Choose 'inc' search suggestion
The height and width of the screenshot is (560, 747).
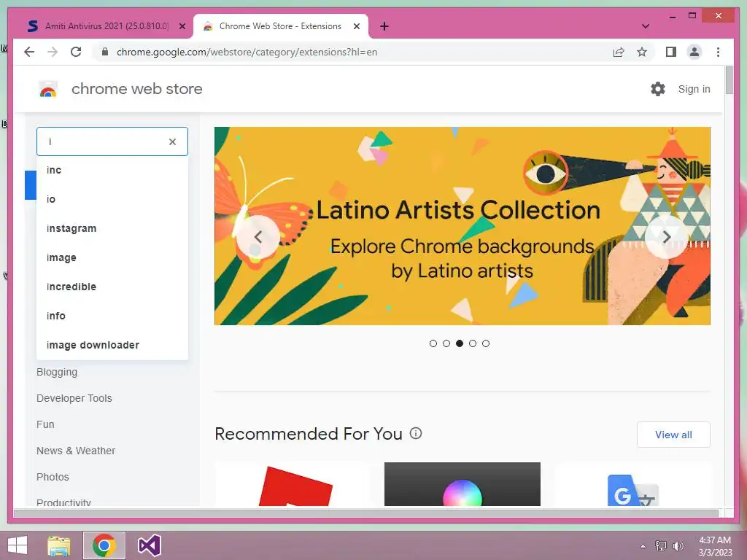click(112, 170)
